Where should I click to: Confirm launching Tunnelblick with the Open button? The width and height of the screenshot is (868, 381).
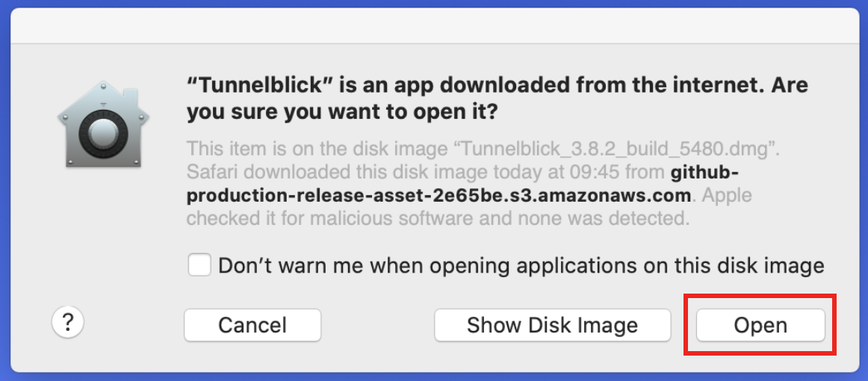[x=760, y=324]
